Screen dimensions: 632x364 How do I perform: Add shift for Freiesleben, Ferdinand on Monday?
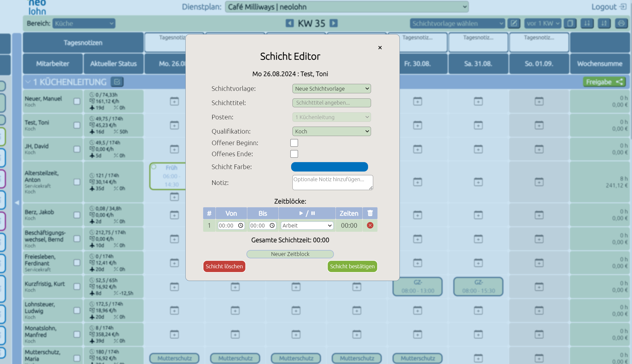pos(174,263)
